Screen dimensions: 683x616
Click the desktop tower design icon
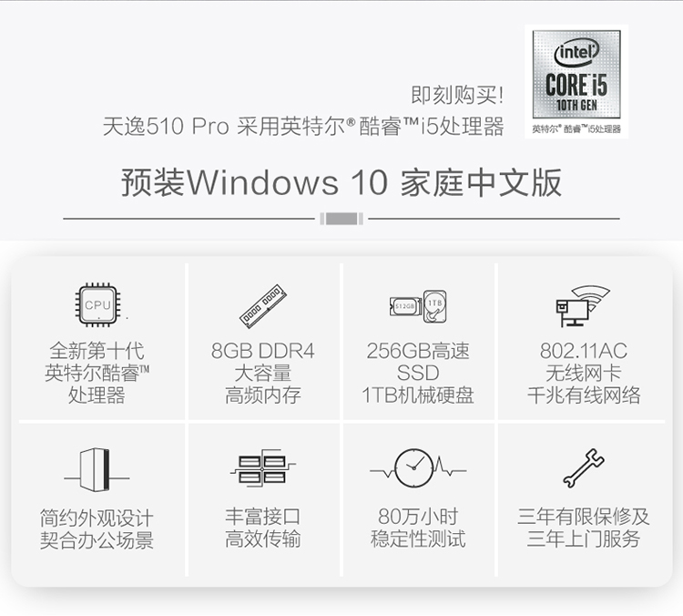click(x=97, y=469)
